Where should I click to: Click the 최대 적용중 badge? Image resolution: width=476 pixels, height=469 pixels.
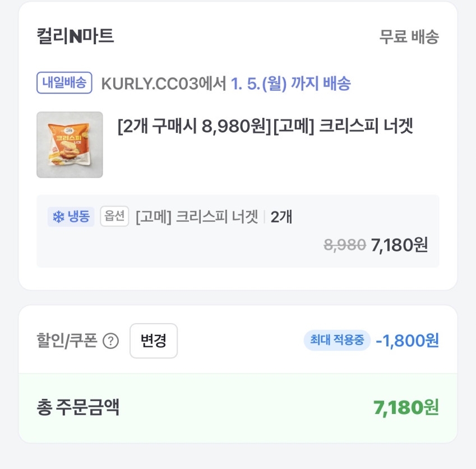coord(337,341)
